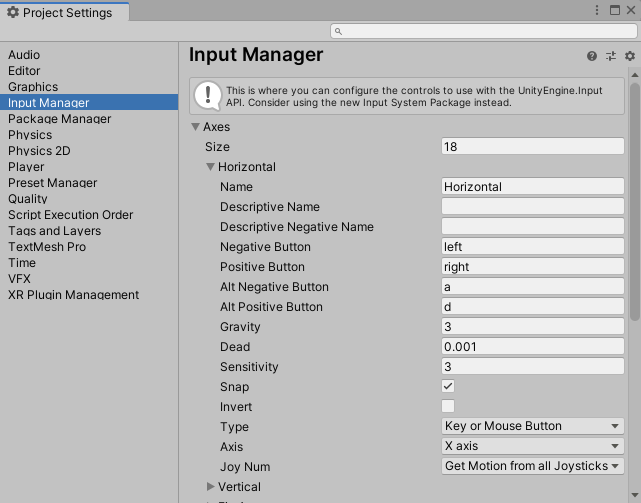Click the Sensitivity value field
Screen dimensions: 641x503
coord(533,366)
